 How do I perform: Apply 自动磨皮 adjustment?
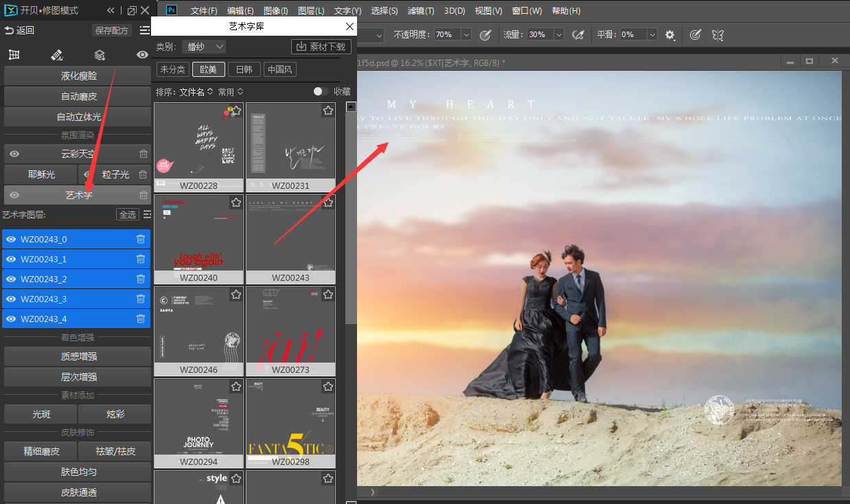pyautogui.click(x=78, y=96)
